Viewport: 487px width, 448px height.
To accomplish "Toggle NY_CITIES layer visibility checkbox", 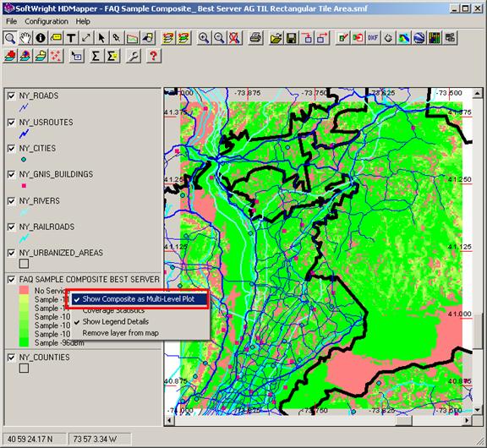I will click(x=12, y=149).
